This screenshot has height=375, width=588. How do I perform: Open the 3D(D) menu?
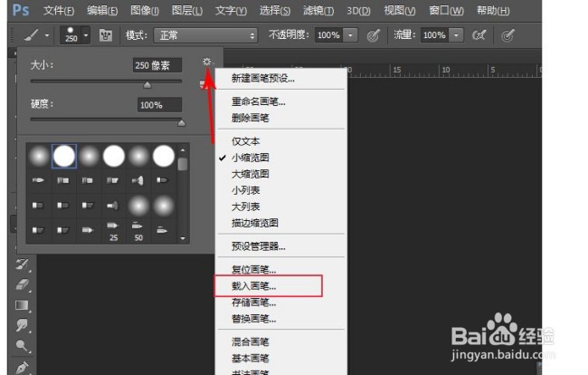[358, 11]
